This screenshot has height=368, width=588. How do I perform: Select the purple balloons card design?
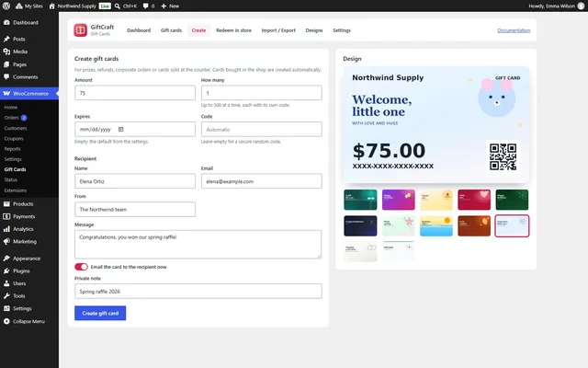coord(398,200)
